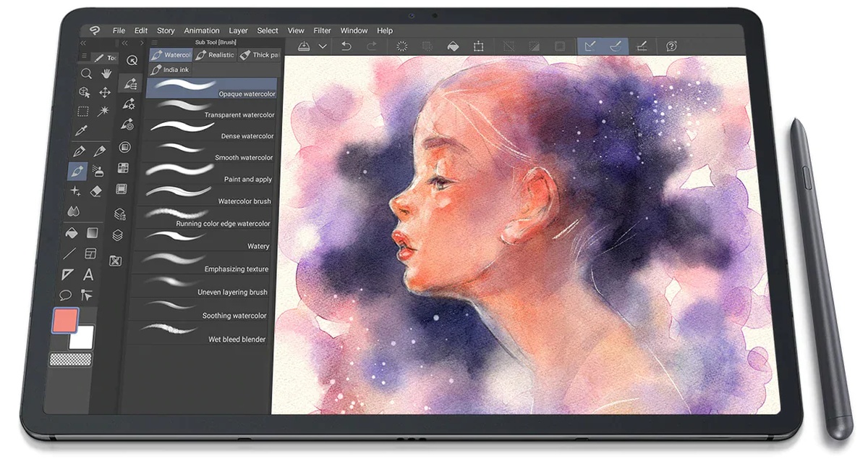Select the Balloon speech bubble tool

[x=66, y=295]
